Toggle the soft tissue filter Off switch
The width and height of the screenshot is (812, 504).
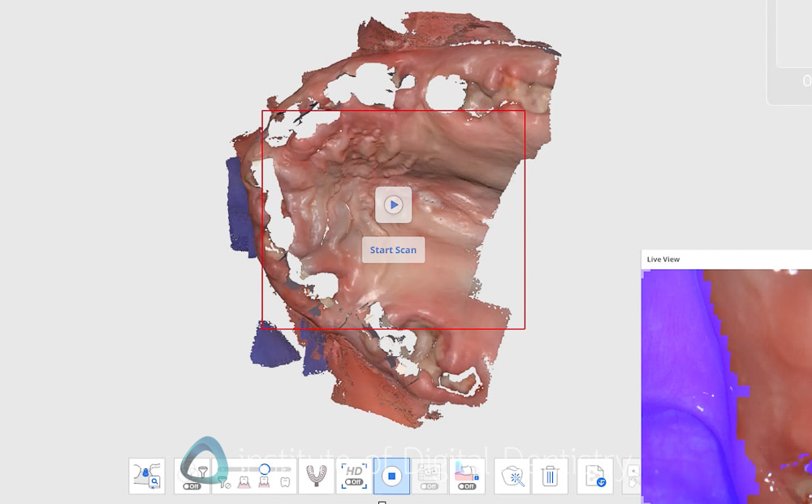192,485
